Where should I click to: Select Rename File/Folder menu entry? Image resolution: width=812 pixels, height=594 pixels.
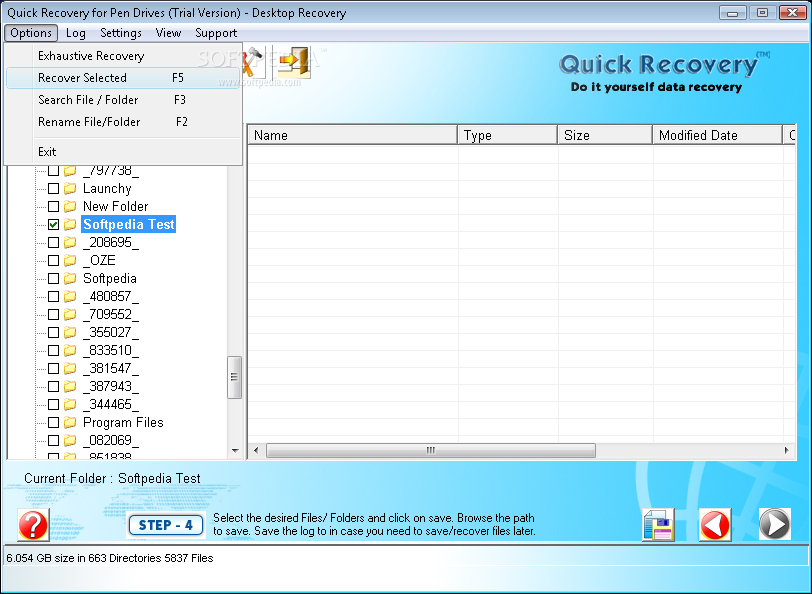click(123, 122)
